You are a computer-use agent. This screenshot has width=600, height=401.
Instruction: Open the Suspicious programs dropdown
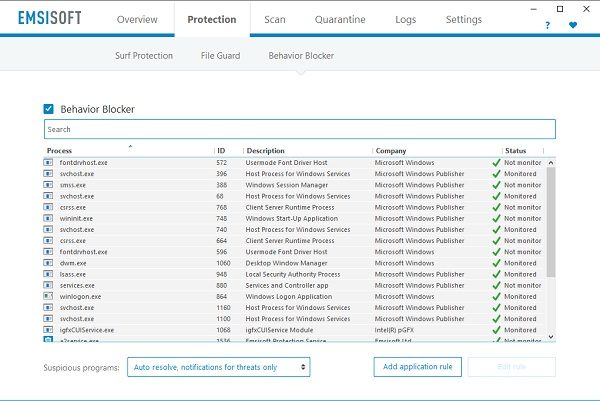(218, 367)
